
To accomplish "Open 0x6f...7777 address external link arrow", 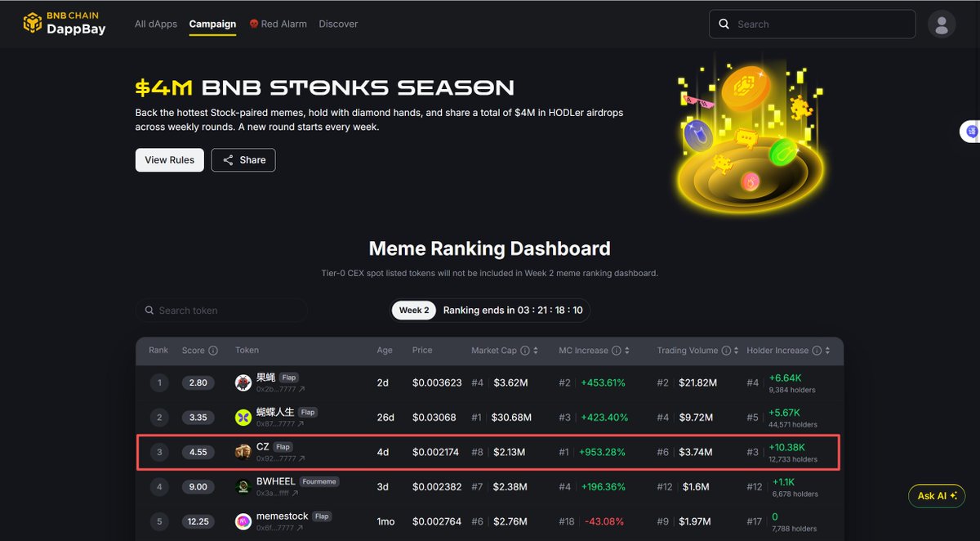I will pyautogui.click(x=301, y=528).
